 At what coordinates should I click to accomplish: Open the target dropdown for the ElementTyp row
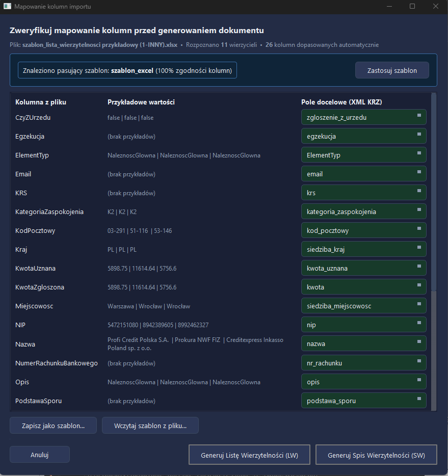pyautogui.click(x=363, y=155)
